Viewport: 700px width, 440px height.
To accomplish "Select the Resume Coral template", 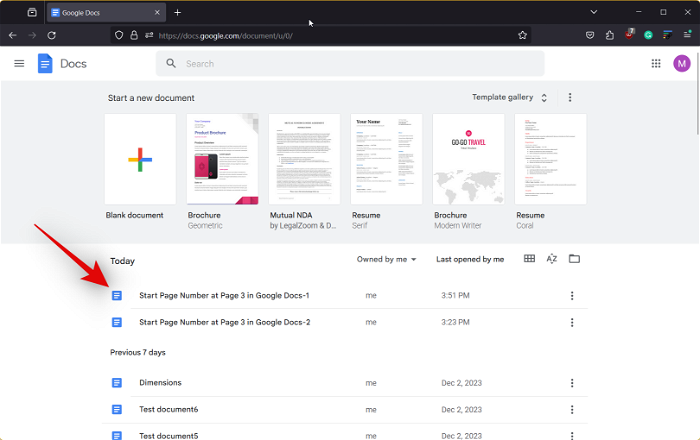I will pyautogui.click(x=550, y=159).
